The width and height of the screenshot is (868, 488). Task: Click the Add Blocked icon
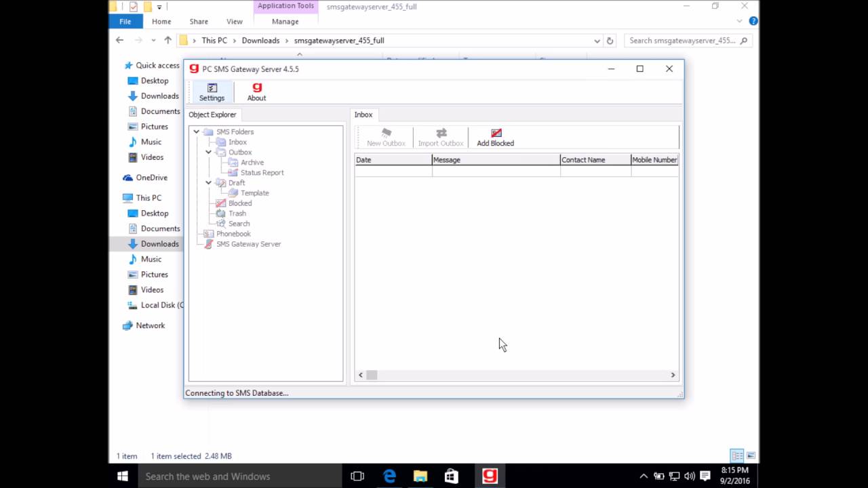click(x=495, y=138)
